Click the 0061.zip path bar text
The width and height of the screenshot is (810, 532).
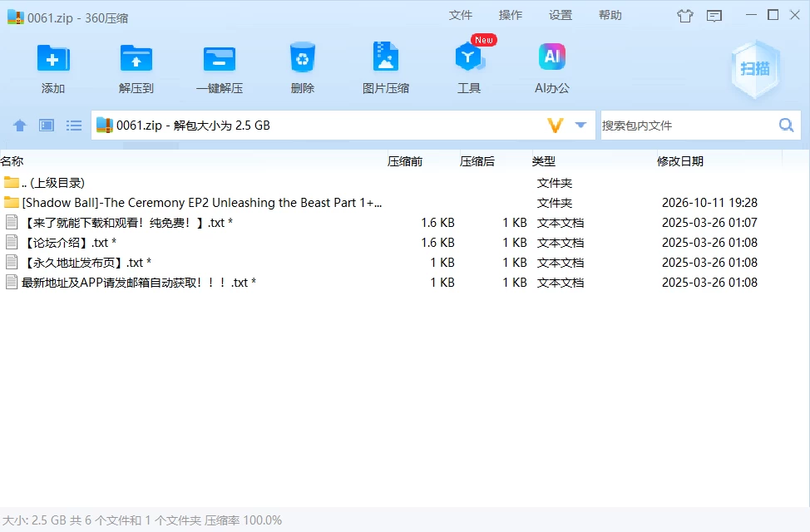[193, 126]
